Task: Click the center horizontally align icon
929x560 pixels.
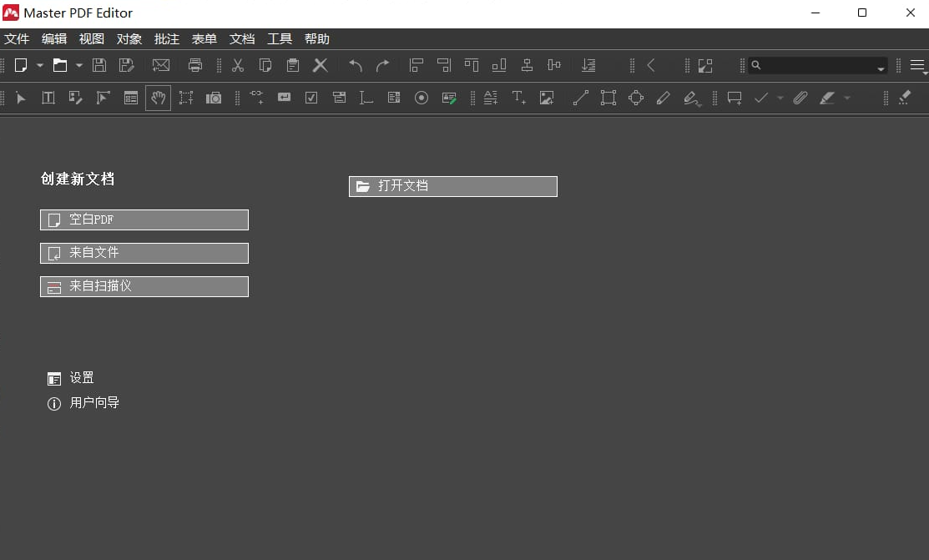Action: click(x=527, y=65)
